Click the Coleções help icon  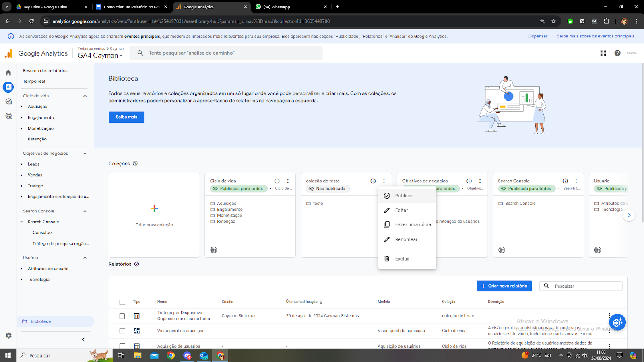[135, 163]
